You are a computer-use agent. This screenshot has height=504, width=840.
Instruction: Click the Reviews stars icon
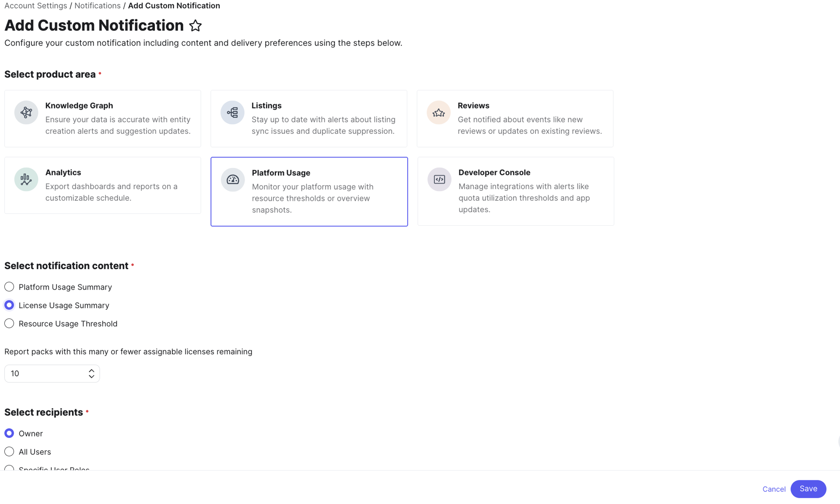coord(438,112)
